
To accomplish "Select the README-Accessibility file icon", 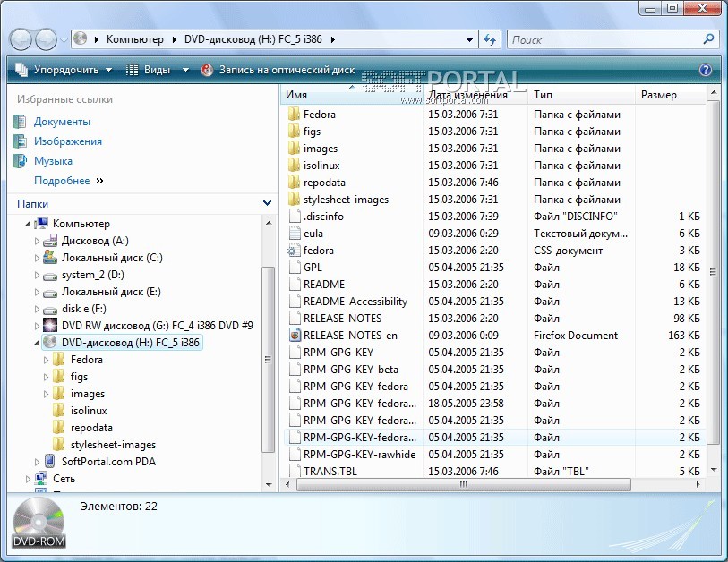I will coord(295,302).
